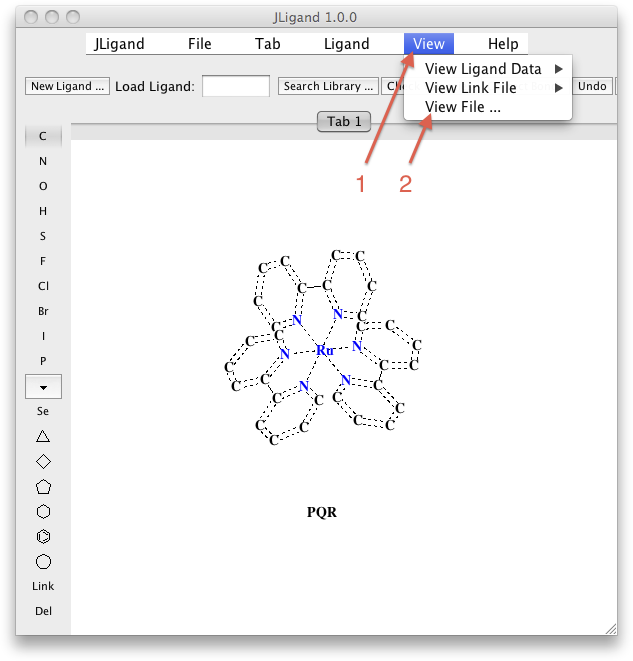
Task: Choose View File... from the View menu
Action: pos(463,107)
